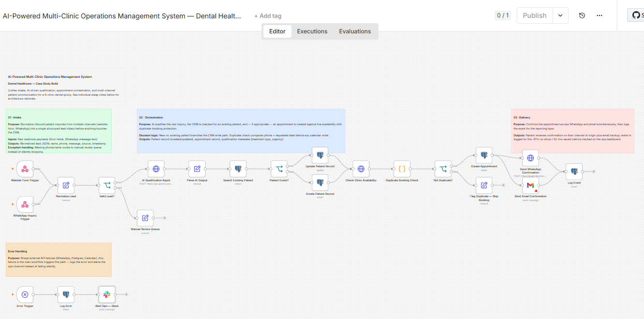Select the Update Patient Record node
Viewport: 644px width, 319px height.
coord(320,156)
